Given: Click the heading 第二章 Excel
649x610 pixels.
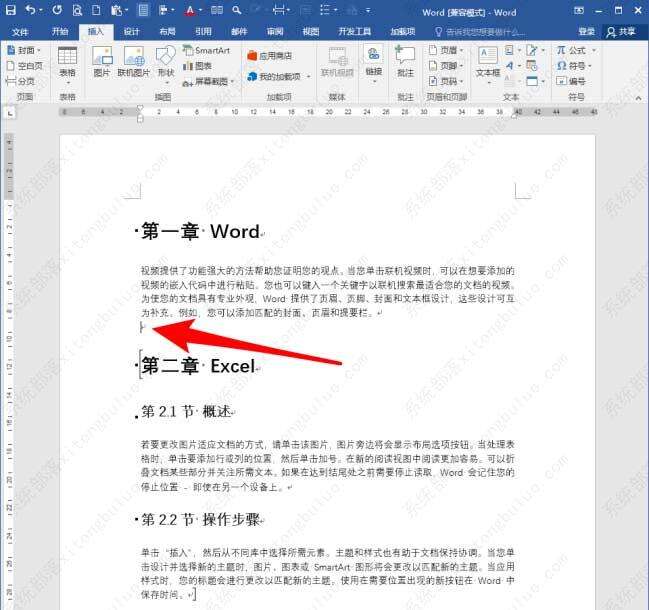Looking at the screenshot, I should coord(198,366).
